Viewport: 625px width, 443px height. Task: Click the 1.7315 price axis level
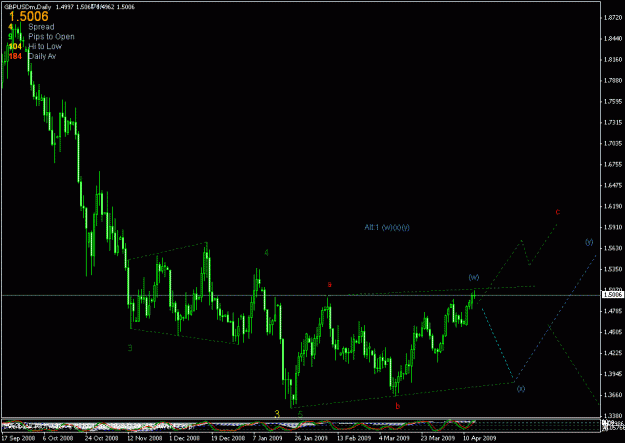613,122
